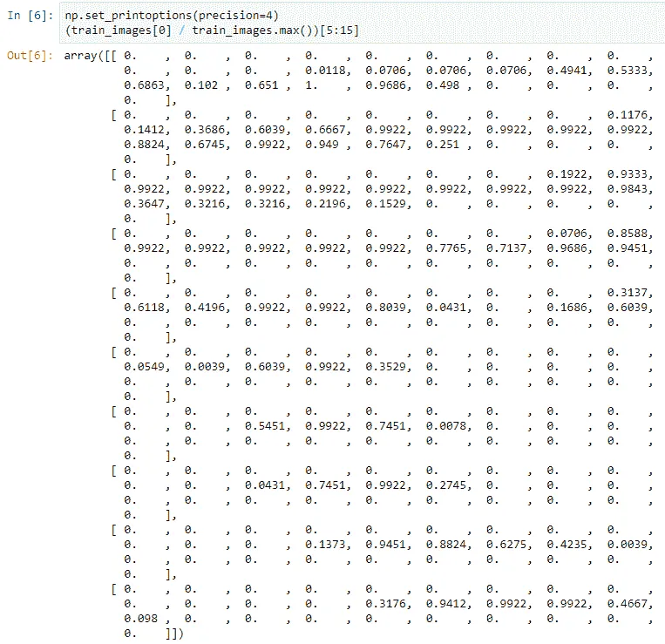The width and height of the screenshot is (665, 644).
Task: Click the value 0.6118
Action: (x=144, y=308)
